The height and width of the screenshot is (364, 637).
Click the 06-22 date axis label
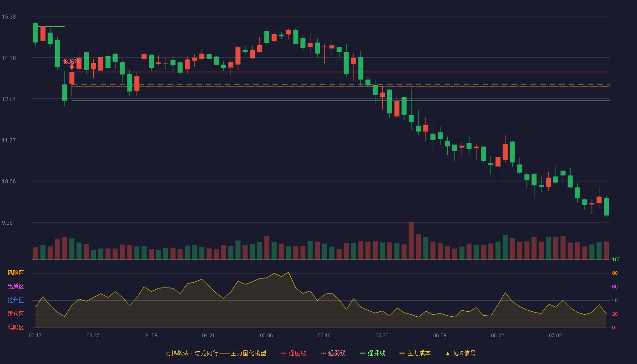click(497, 335)
